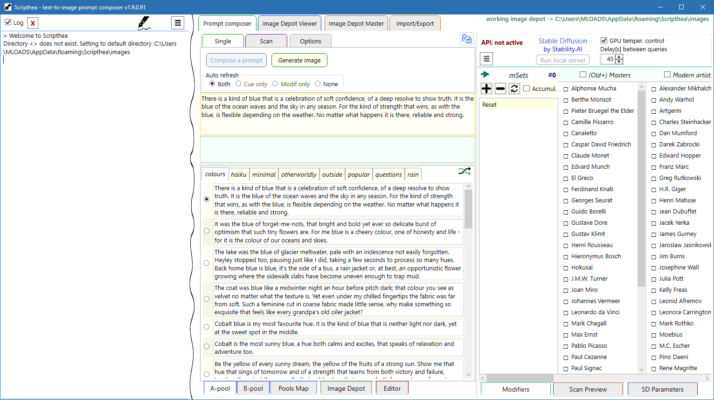The height and width of the screenshot is (400, 714).
Task: Switch to B-pool tab
Action: click(253, 389)
